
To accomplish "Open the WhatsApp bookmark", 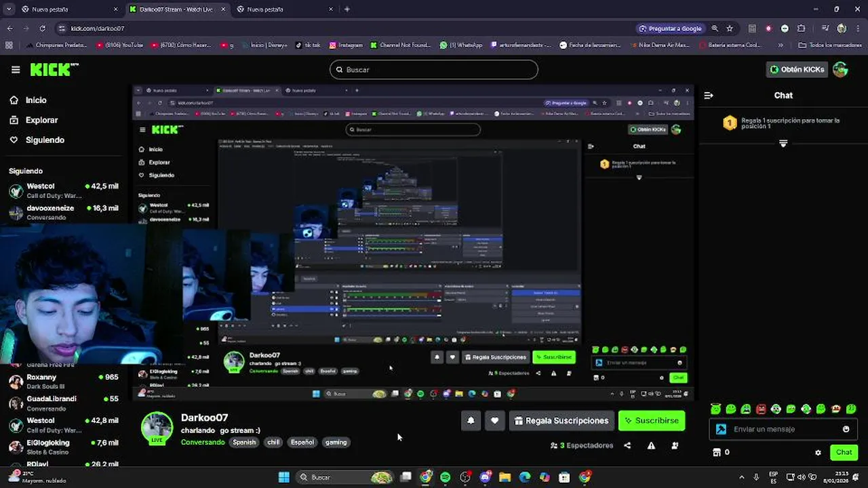I will [x=461, y=45].
